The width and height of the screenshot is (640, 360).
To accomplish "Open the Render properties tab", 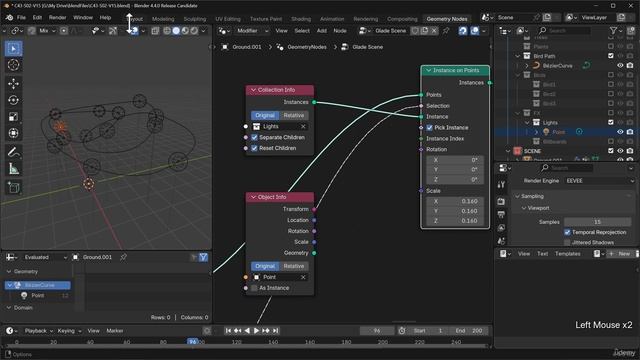I will tap(501, 202).
